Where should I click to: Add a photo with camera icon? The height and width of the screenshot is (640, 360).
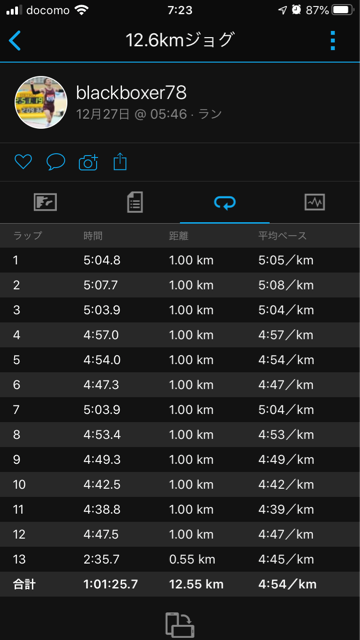click(88, 162)
